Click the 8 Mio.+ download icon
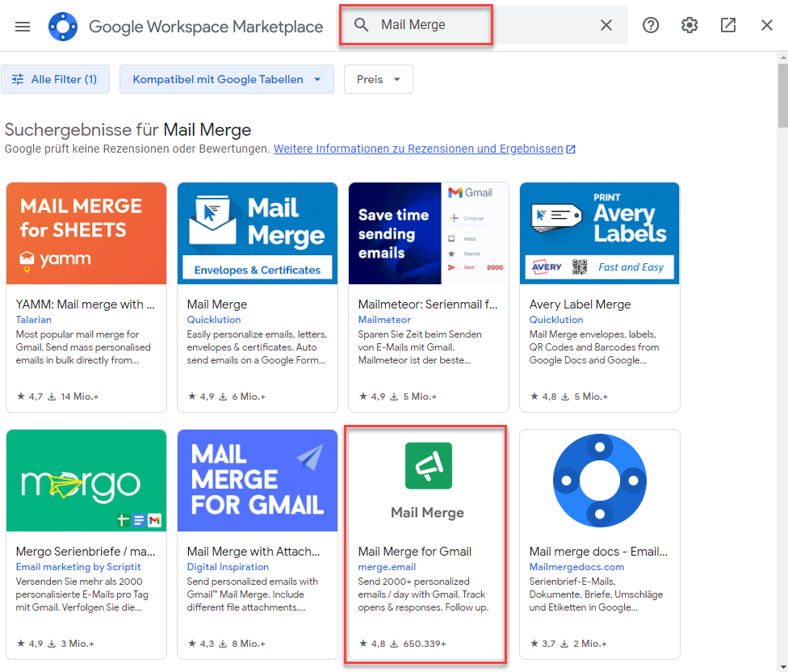788x672 pixels. 223,644
